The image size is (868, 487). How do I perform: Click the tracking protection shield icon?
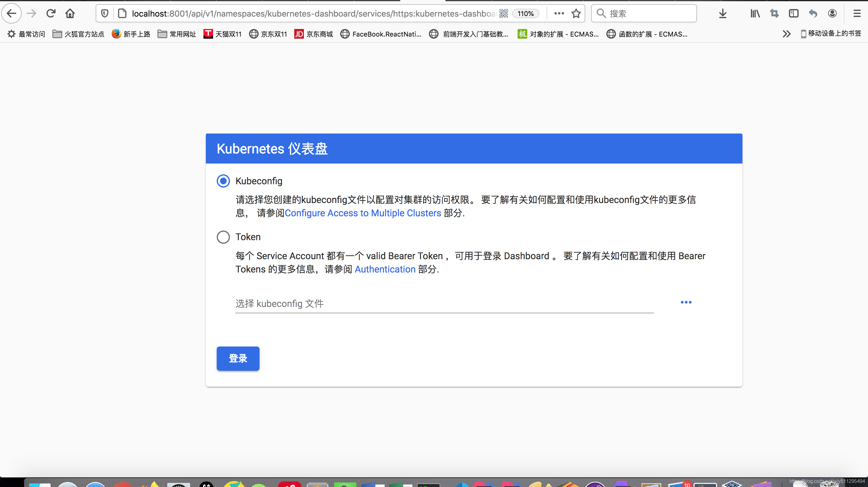[x=105, y=14]
